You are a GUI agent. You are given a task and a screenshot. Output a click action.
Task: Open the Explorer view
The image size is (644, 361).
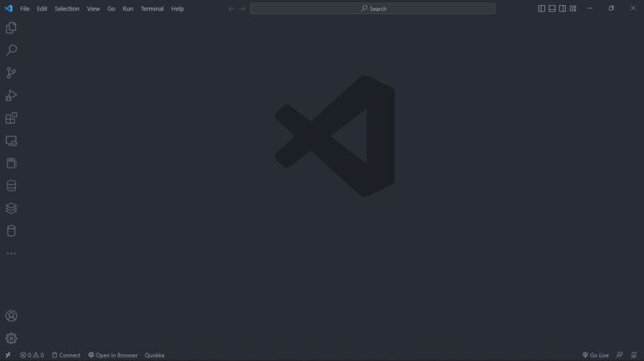11,28
